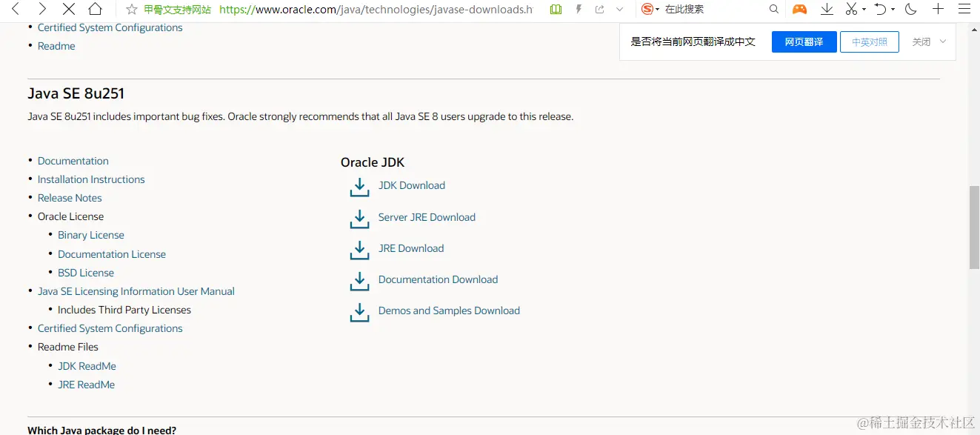
Task: Open the JDK Download link
Action: [x=412, y=185]
